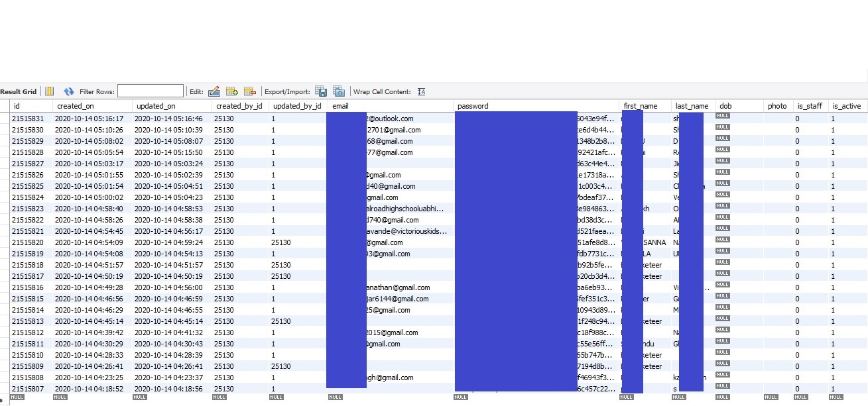Select the cell containing 68@gmail.com
This screenshot has width=868, height=406.
tap(385, 141)
